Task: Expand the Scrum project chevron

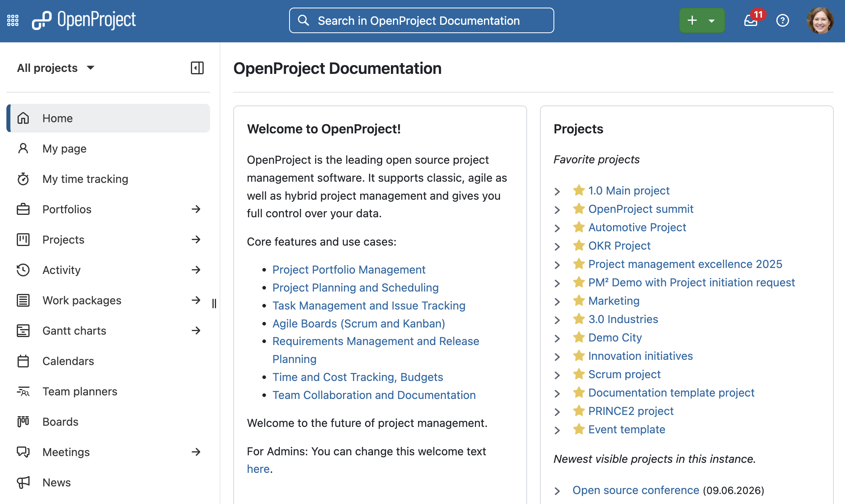Action: click(x=557, y=375)
